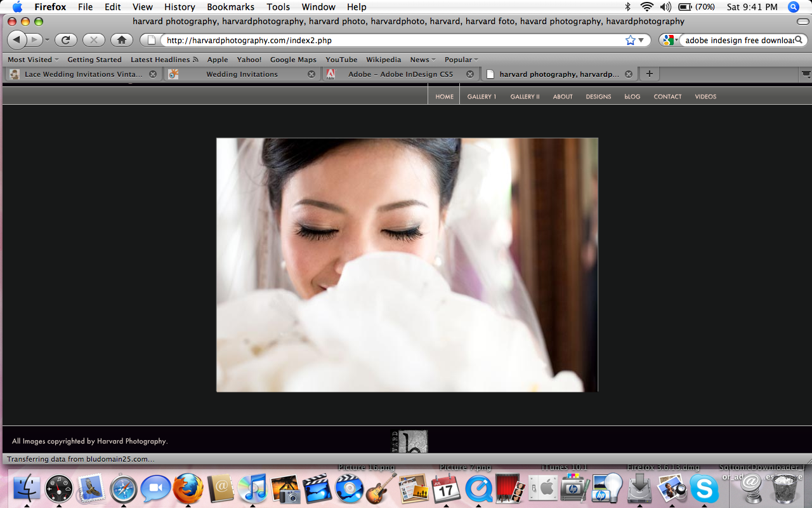
Task: Bookmark this page with the star icon
Action: click(630, 40)
